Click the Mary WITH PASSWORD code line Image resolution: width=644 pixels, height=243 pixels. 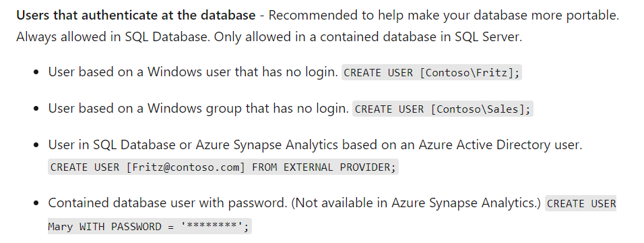pyautogui.click(x=150, y=227)
